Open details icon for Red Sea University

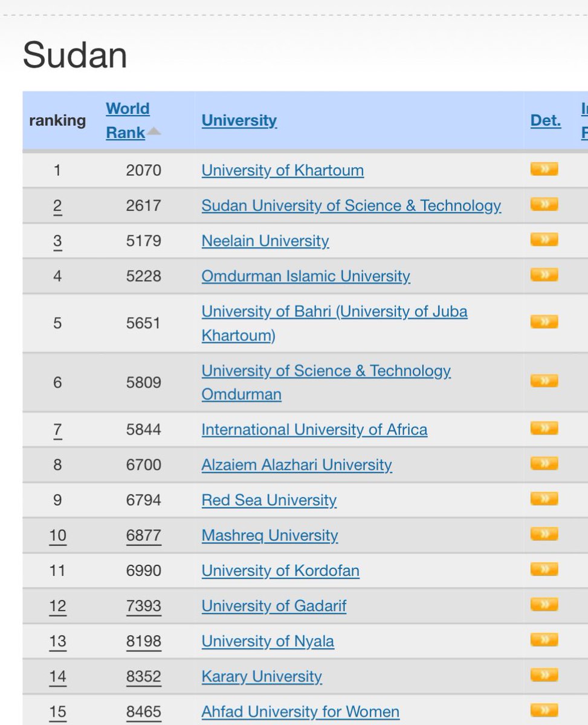(x=544, y=499)
